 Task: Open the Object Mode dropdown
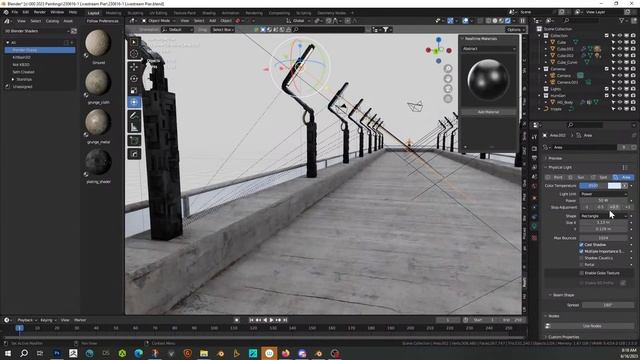coord(159,20)
